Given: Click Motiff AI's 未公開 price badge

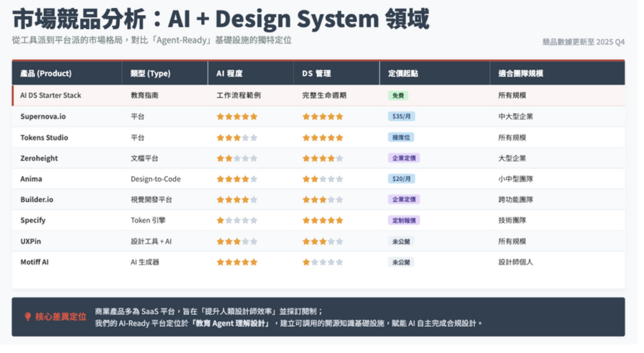Looking at the screenshot, I should 401,262.
